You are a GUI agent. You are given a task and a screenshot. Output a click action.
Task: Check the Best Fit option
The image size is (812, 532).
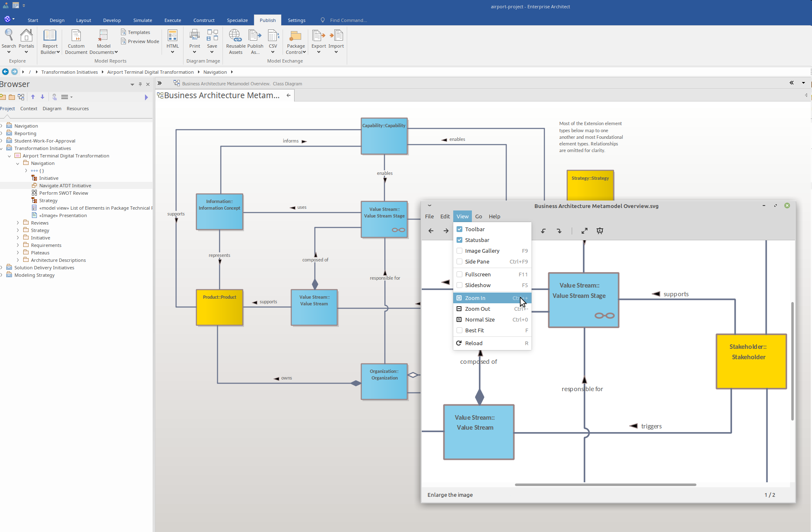pos(459,330)
